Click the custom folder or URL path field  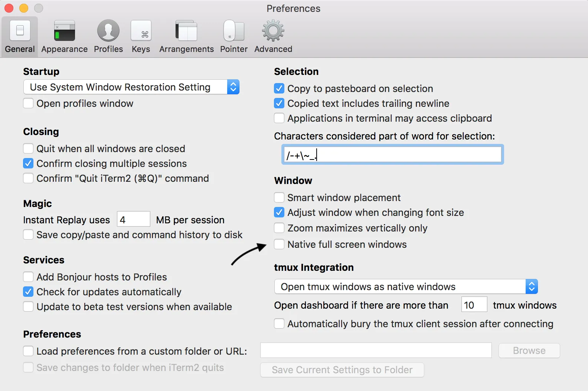pos(376,350)
